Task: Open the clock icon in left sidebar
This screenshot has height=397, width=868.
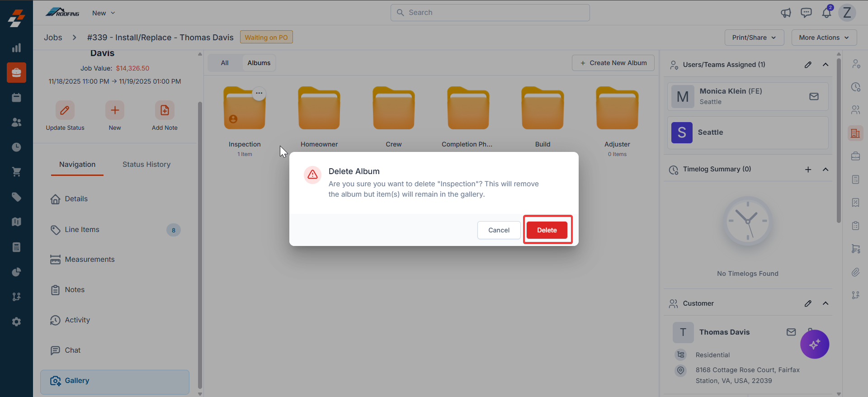Action: [x=16, y=147]
